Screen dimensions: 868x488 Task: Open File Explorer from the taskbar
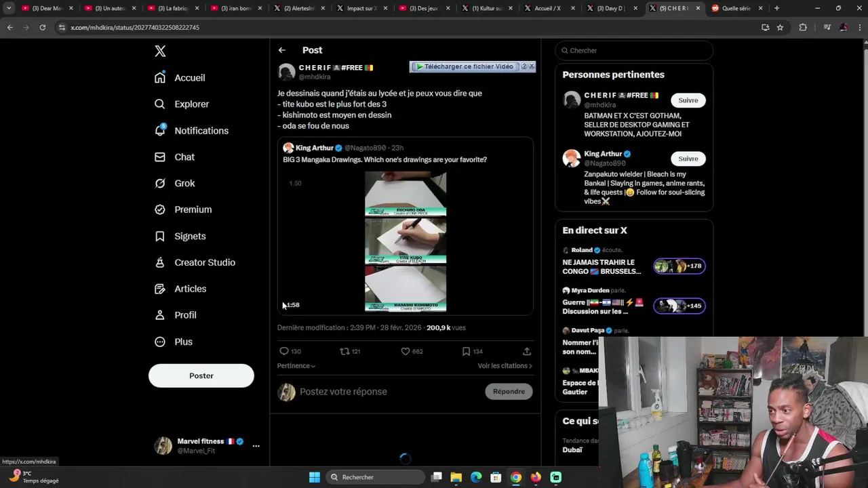click(456, 477)
